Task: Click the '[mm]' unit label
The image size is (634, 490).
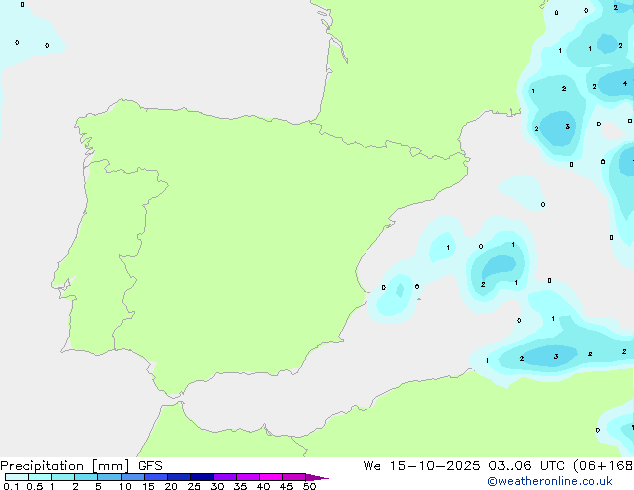Action: (x=110, y=466)
